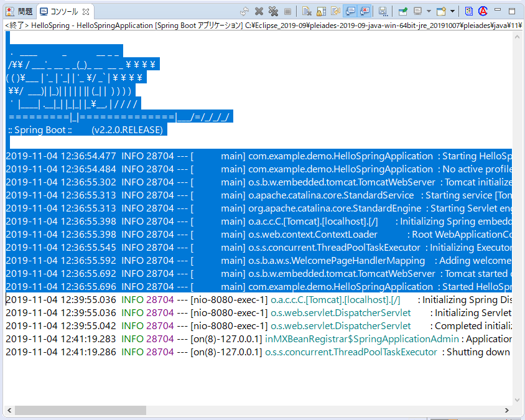Click the vertical scrollbar up arrow

pyautogui.click(x=517, y=37)
